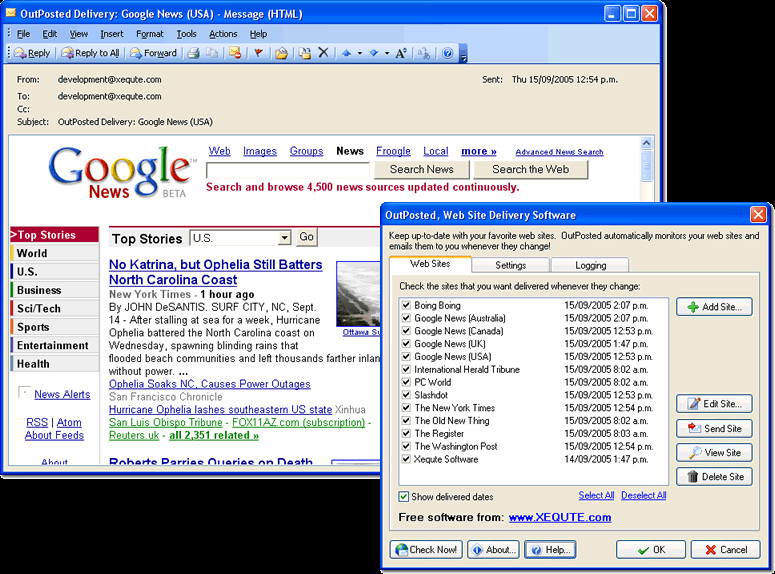Open the Tools menu
Image resolution: width=775 pixels, height=574 pixels.
(186, 34)
